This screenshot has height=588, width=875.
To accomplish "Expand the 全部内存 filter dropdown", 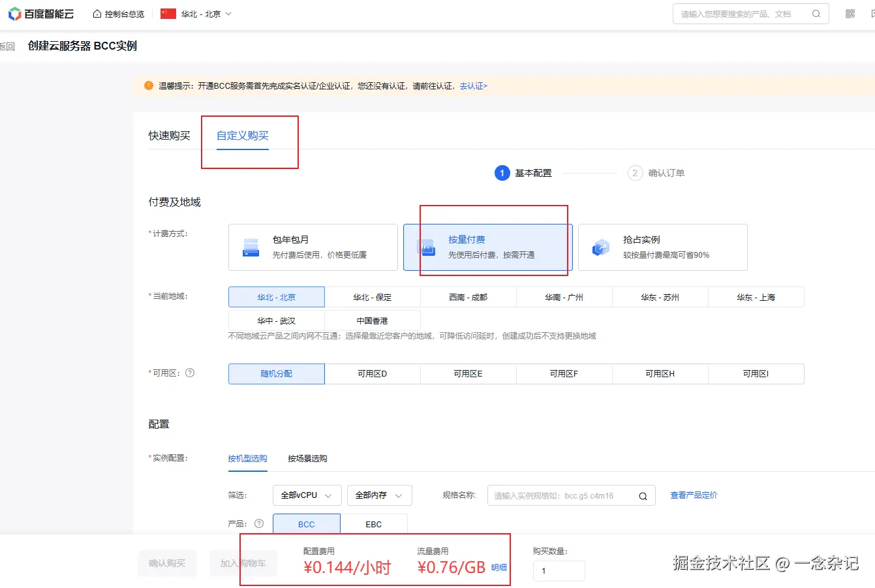I will click(380, 495).
